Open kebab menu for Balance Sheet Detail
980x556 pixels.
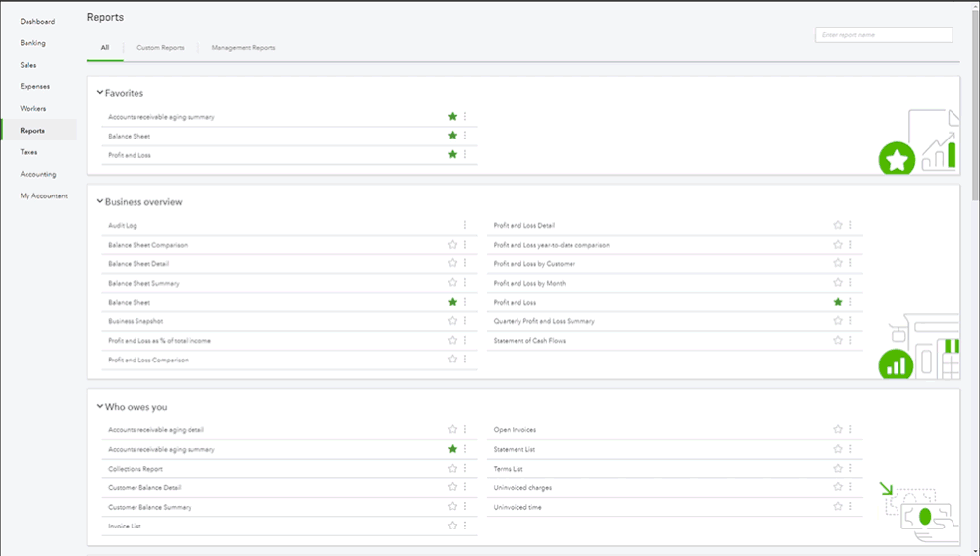pyautogui.click(x=465, y=263)
